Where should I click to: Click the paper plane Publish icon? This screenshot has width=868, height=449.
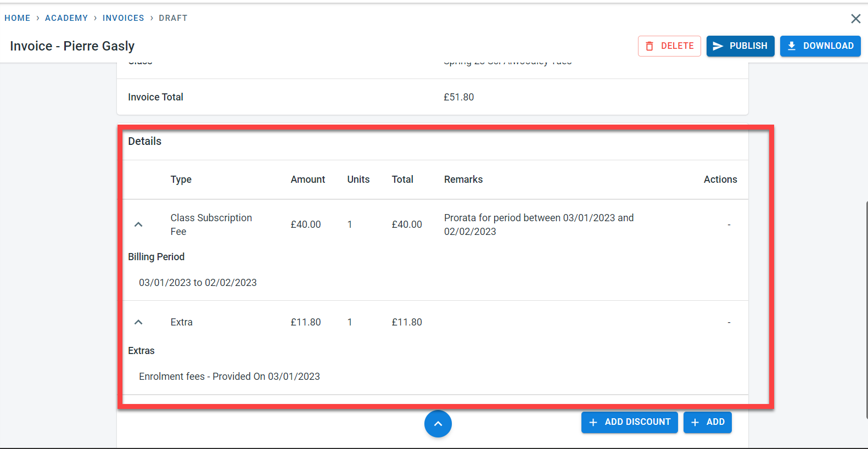718,46
